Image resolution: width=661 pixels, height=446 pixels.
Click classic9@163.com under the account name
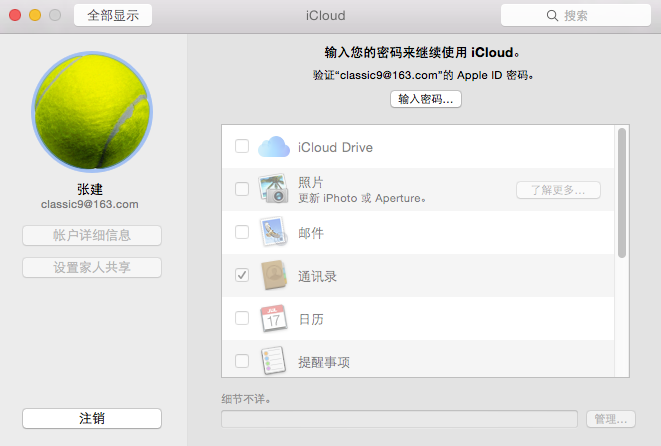90,204
